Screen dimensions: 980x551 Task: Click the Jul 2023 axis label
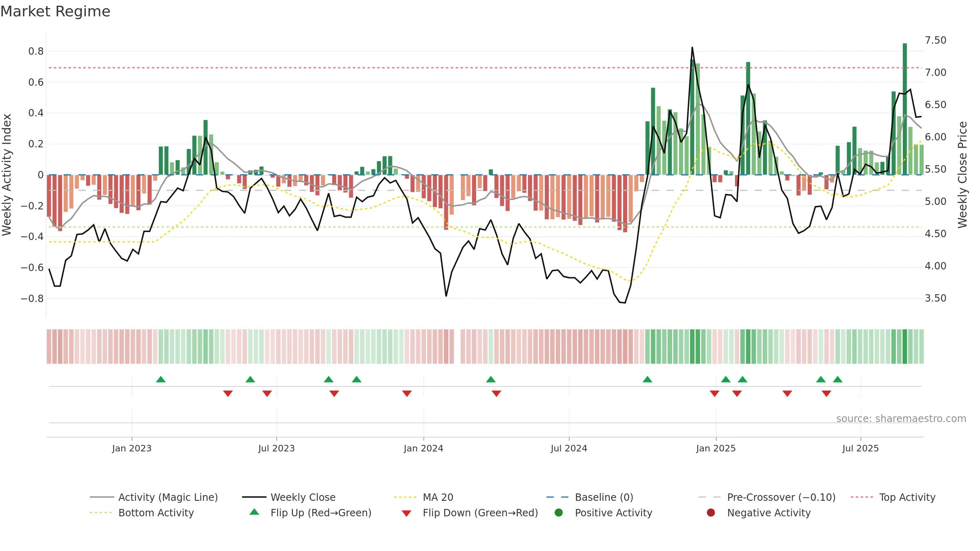pos(276,449)
